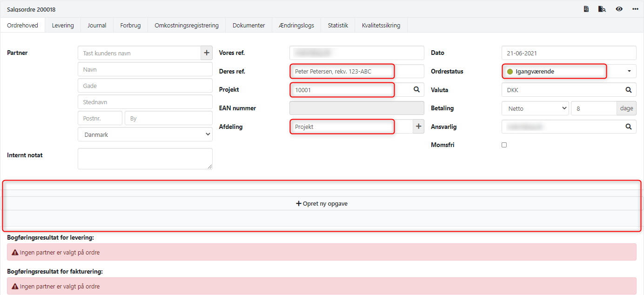Click the Valuta search magnifier icon
This screenshot has height=295, width=644.
coord(628,90)
